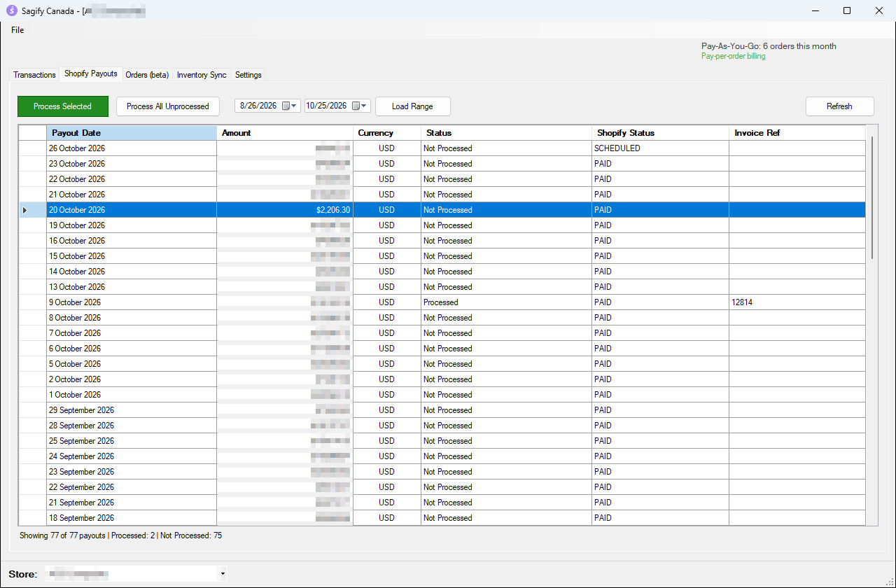Go to the Inventory Sync tab

coord(202,75)
